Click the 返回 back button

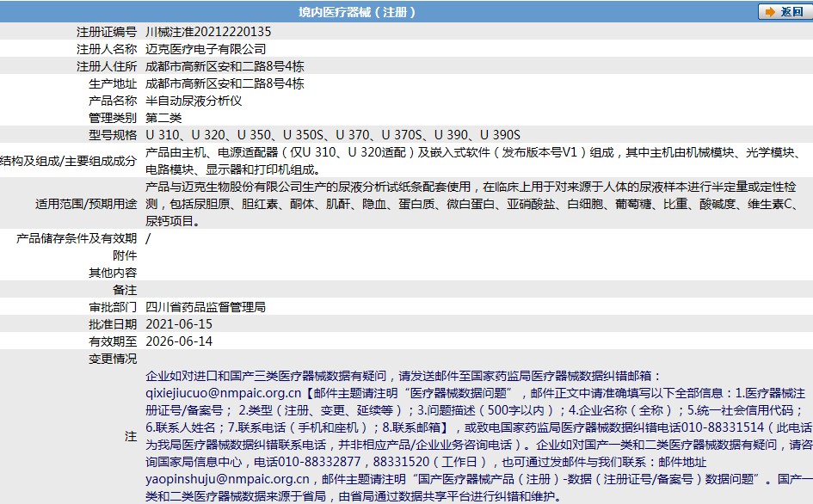[785, 12]
